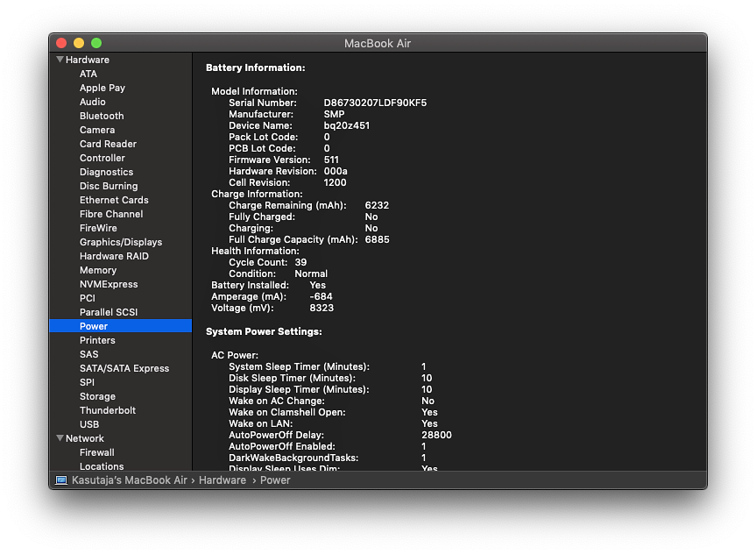This screenshot has width=756, height=554.
Task: Click Power in the bottom path bar
Action: tap(275, 480)
